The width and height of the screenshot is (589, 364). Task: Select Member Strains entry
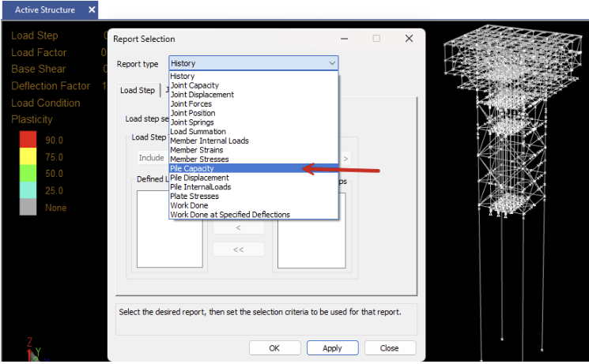(x=254, y=150)
